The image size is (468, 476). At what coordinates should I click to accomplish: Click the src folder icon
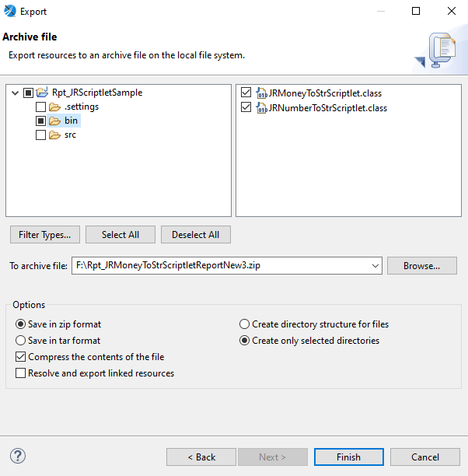54,135
